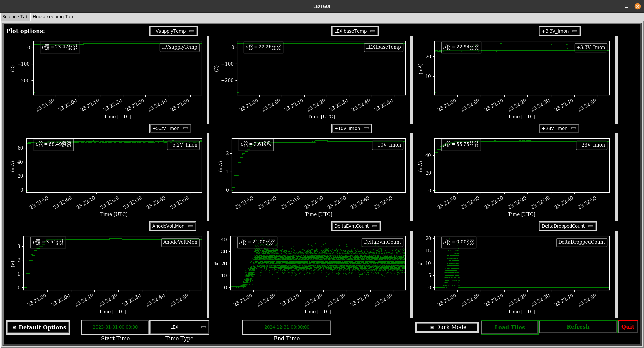
Task: Switch to the Science Tab
Action: (15, 17)
